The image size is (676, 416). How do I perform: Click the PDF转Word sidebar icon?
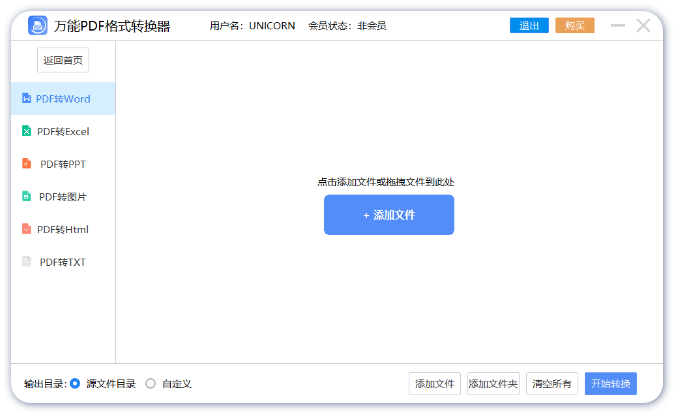tap(26, 98)
